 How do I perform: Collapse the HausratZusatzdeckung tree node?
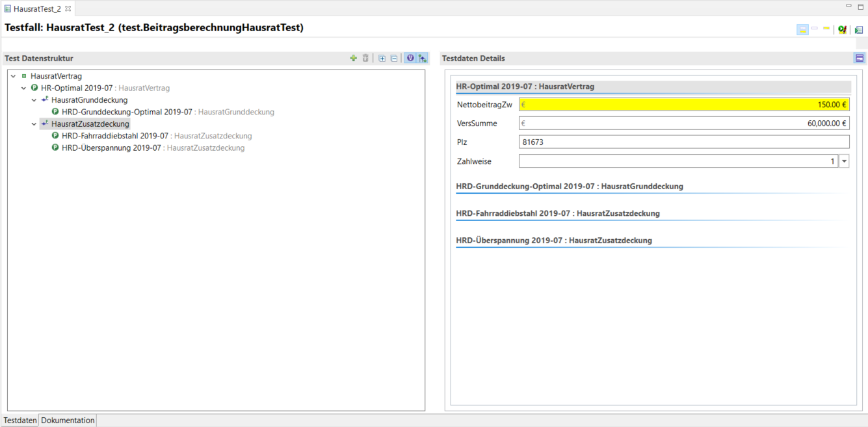pos(34,124)
